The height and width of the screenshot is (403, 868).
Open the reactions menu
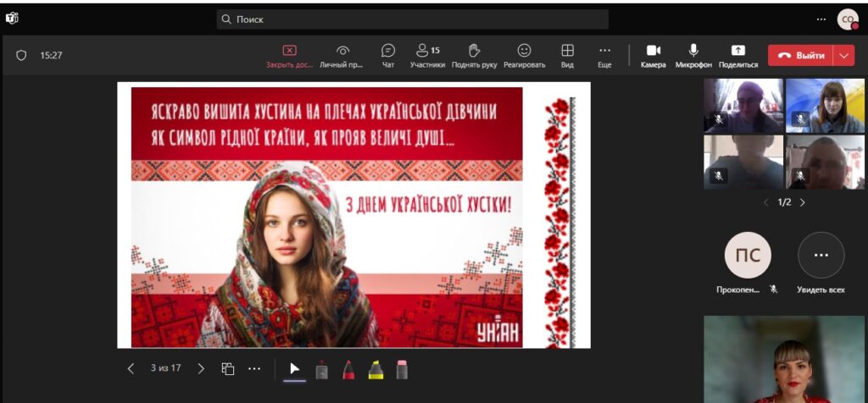(524, 55)
